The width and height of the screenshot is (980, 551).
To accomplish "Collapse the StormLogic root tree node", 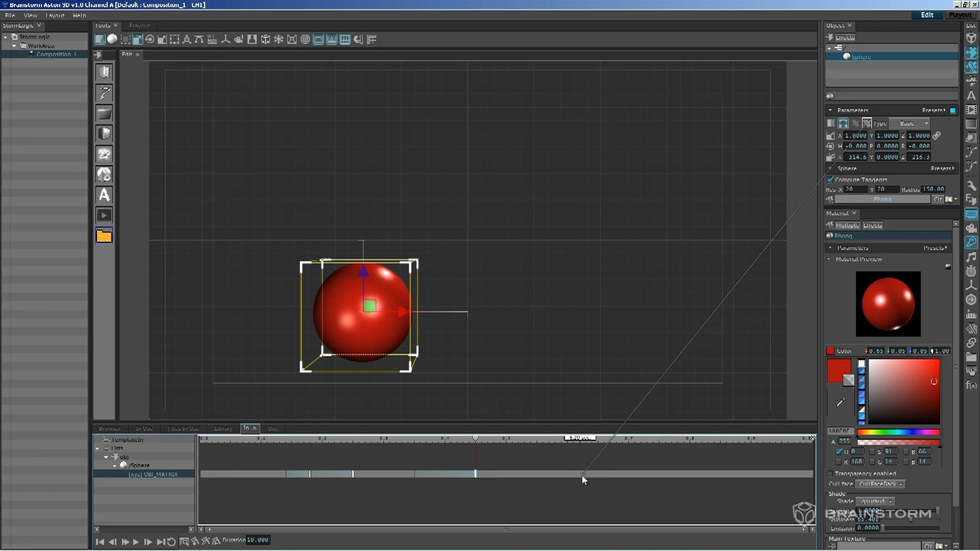I will 6,37.
